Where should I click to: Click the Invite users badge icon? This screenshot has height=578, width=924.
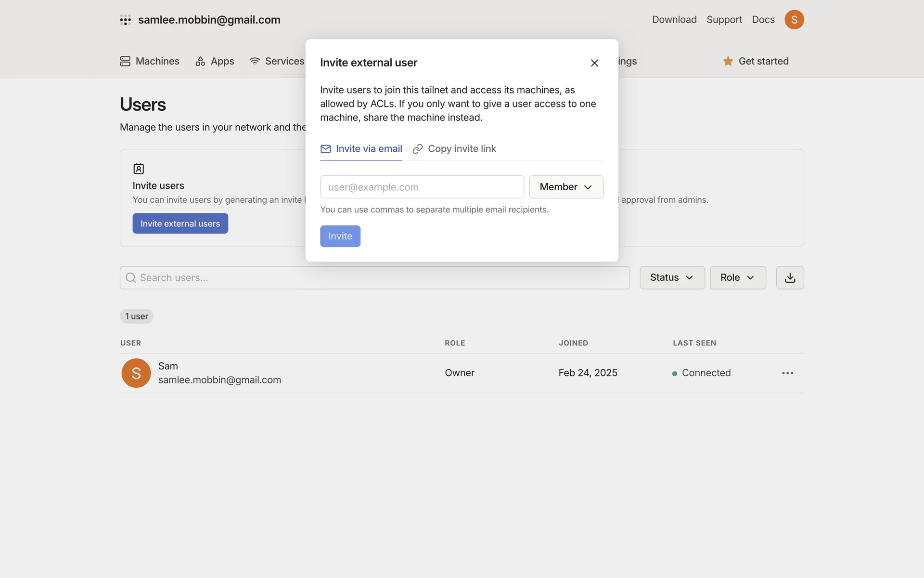pyautogui.click(x=139, y=169)
